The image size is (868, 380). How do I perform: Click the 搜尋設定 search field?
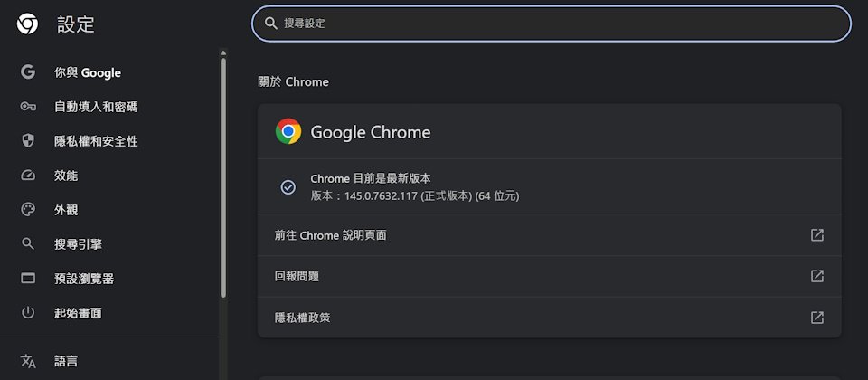(552, 24)
